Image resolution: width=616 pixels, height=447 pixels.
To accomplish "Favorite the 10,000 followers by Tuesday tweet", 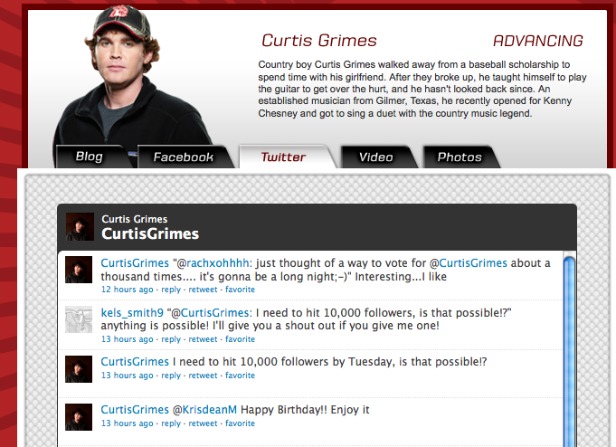I will [240, 375].
